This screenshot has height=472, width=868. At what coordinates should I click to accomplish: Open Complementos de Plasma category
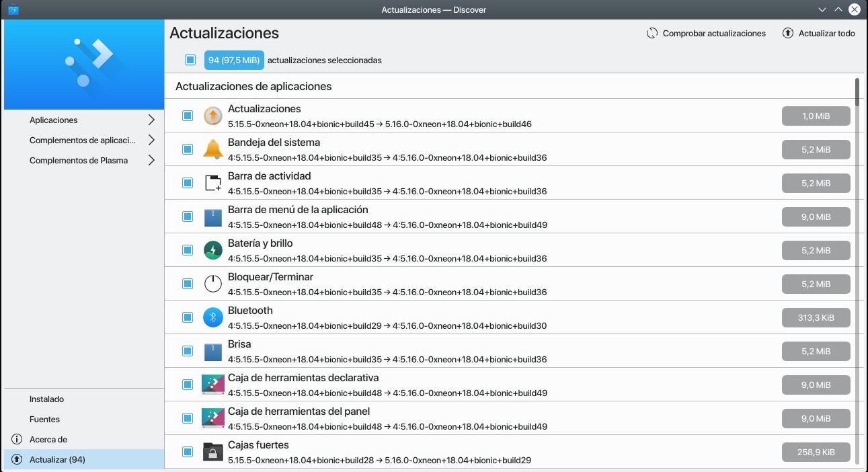84,160
